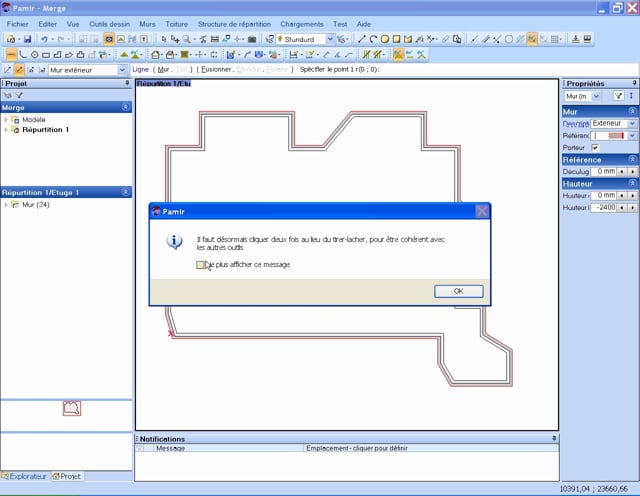Open the Standard layer dropdown
Viewport: 640px width, 496px height.
click(330, 39)
